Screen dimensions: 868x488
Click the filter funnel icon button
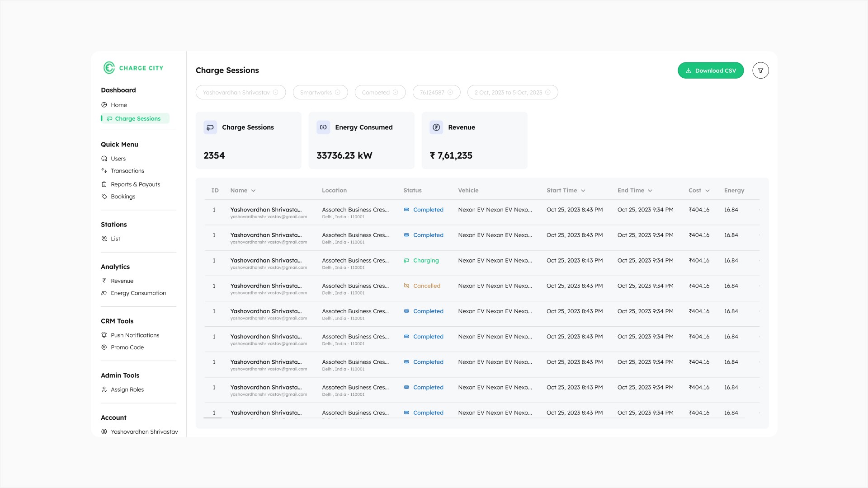coord(760,70)
